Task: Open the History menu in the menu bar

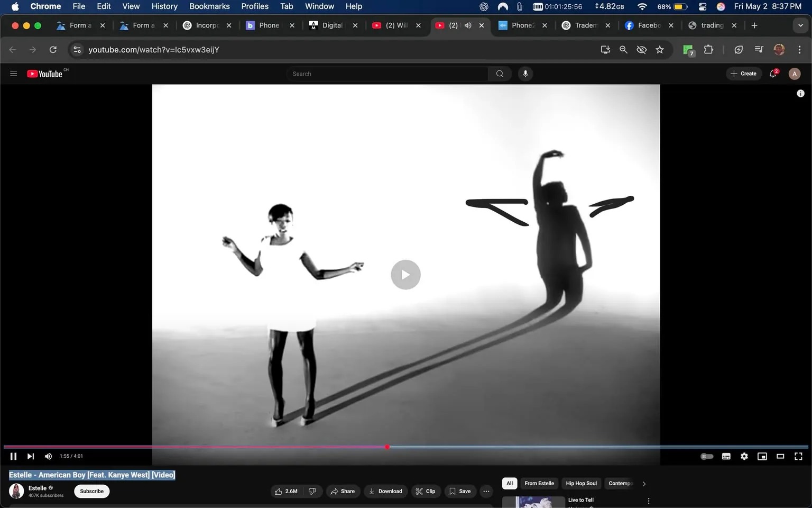Action: (164, 6)
